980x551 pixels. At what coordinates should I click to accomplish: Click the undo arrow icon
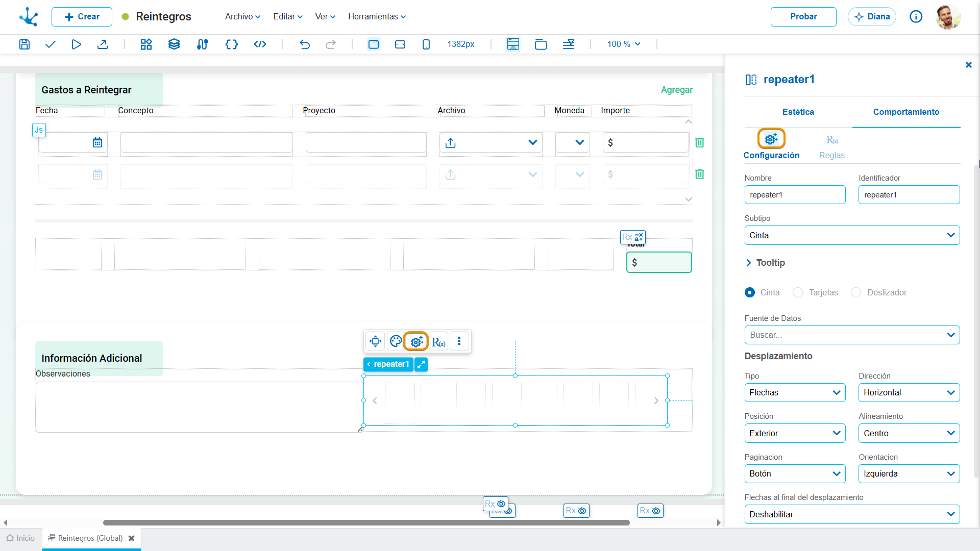point(305,44)
